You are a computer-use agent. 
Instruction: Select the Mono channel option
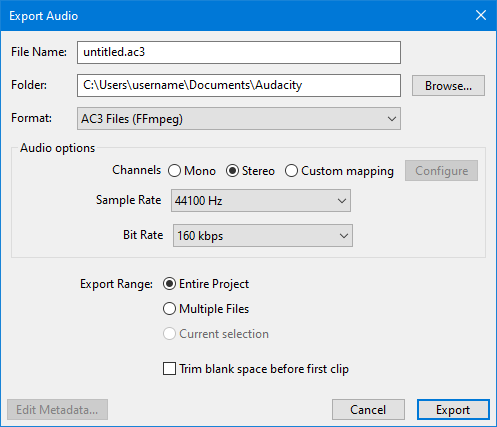192,171
